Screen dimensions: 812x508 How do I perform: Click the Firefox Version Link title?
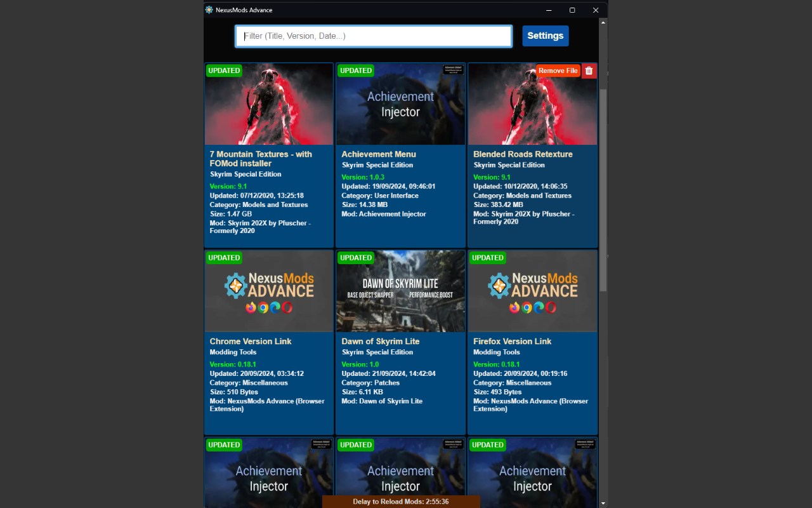pyautogui.click(x=512, y=342)
